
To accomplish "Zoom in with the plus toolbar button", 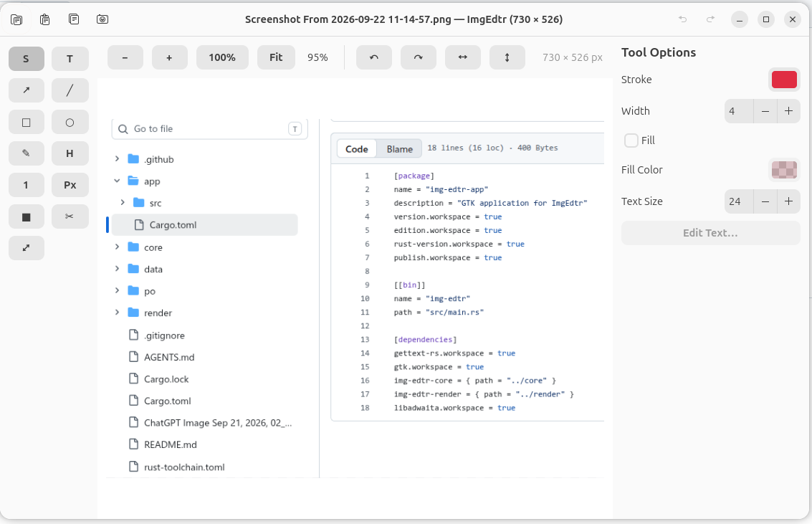I will click(169, 57).
